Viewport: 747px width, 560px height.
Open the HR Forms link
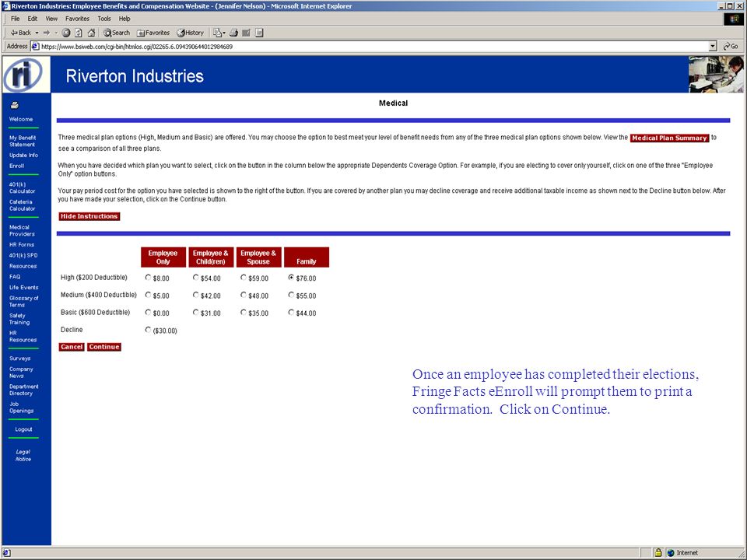click(22, 244)
